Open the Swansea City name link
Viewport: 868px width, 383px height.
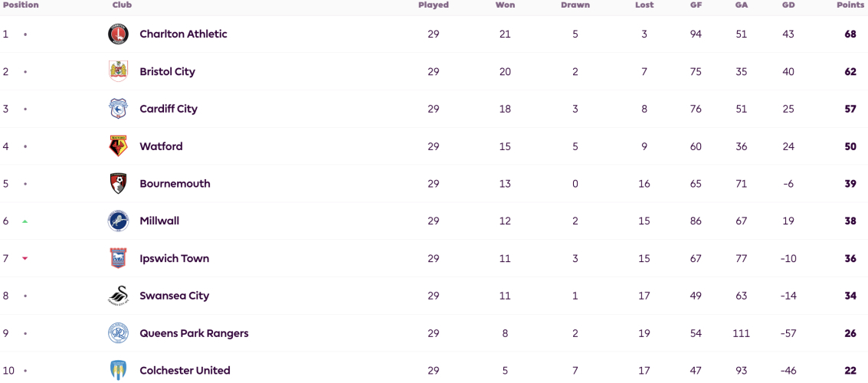[x=175, y=296]
